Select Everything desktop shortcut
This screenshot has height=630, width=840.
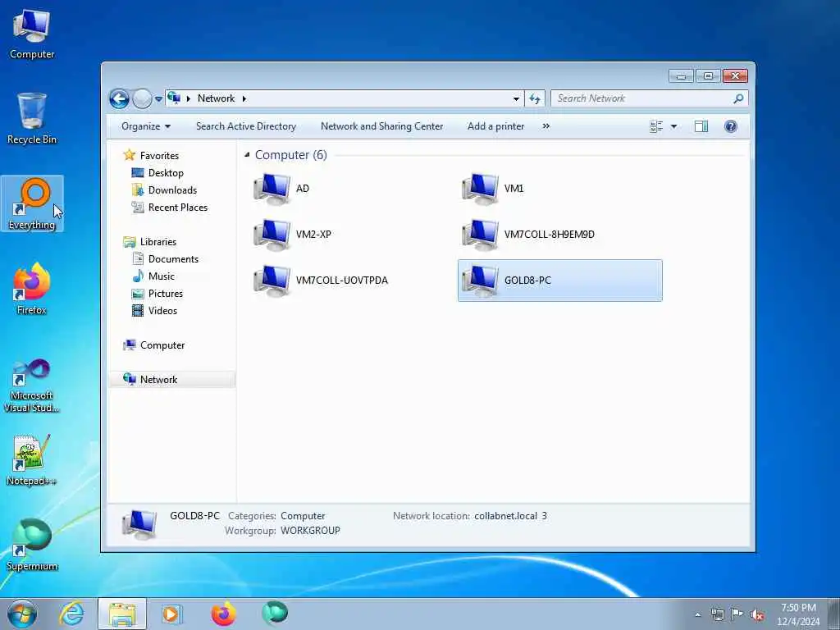pyautogui.click(x=32, y=203)
